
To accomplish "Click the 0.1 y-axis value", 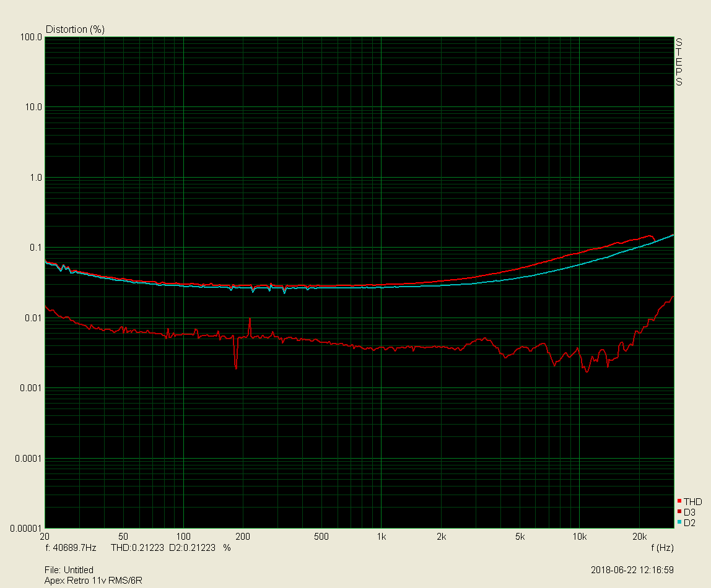I will 36,248.
